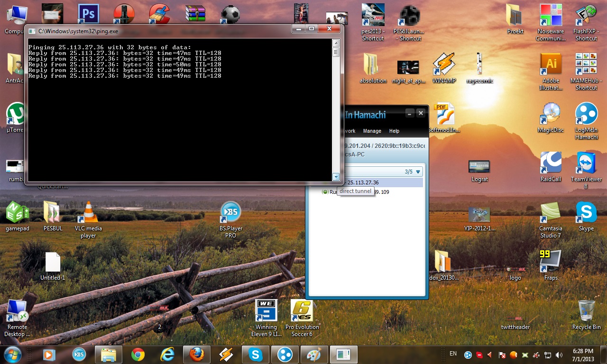Open WINAMP from the desktop
The height and width of the screenshot is (364, 607).
click(444, 65)
